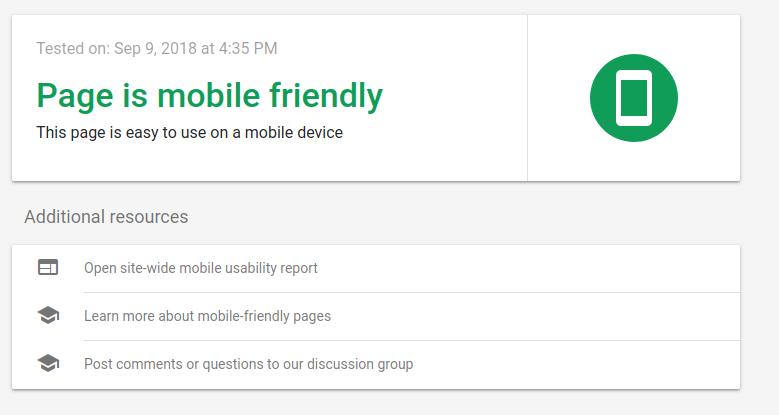Click the web layout icon beside usability report
The height and width of the screenshot is (415, 779).
click(x=48, y=267)
